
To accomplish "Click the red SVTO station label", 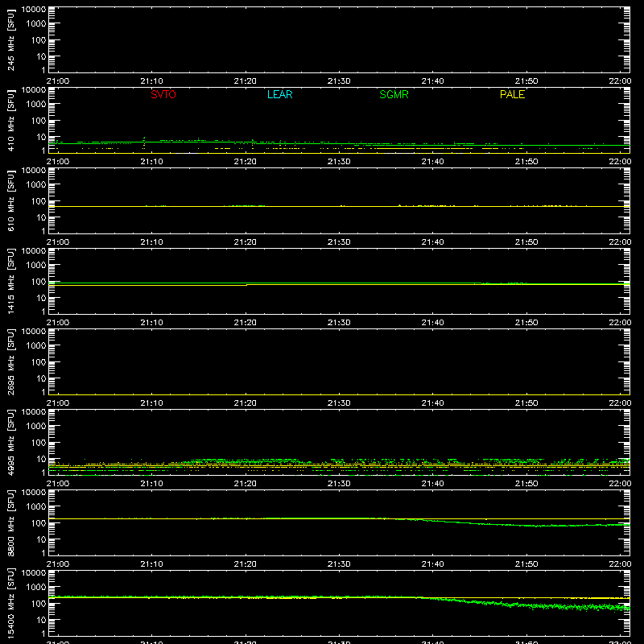I will 163,94.
